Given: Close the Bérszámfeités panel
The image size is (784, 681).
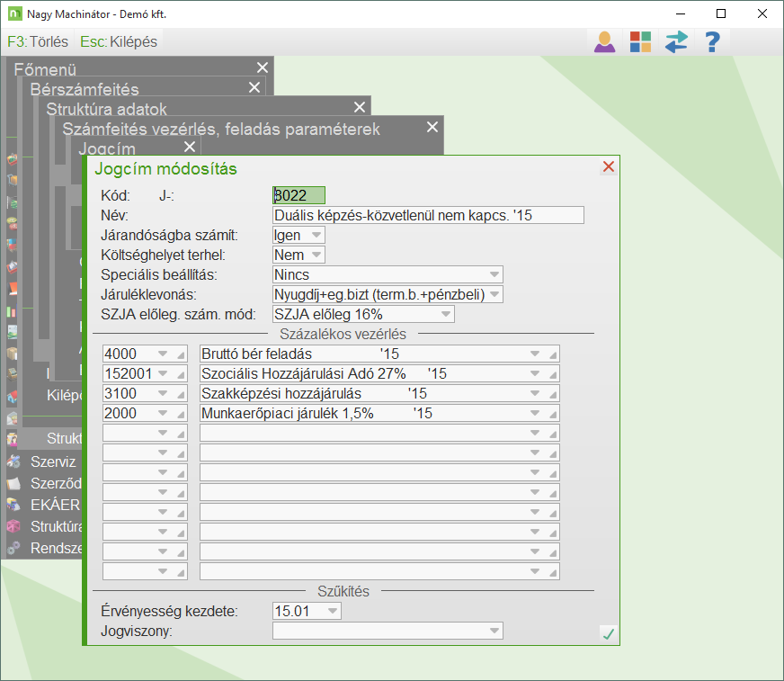Looking at the screenshot, I should coord(254,88).
